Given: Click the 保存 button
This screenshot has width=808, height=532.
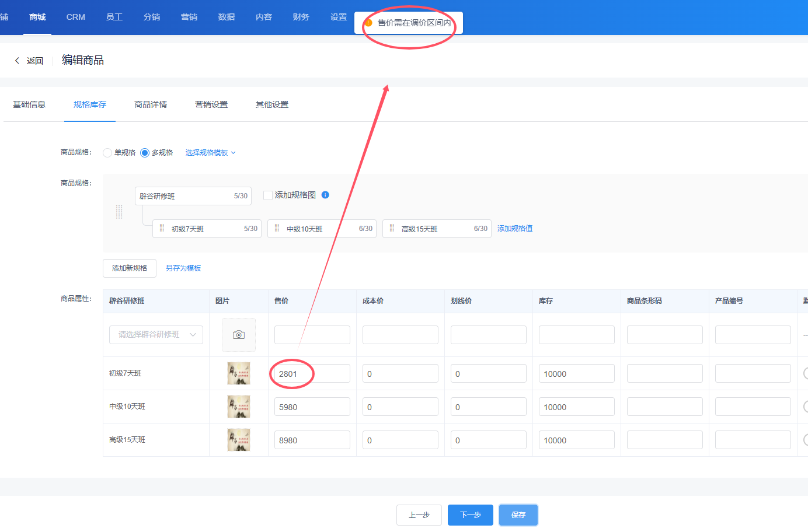Looking at the screenshot, I should pos(518,515).
